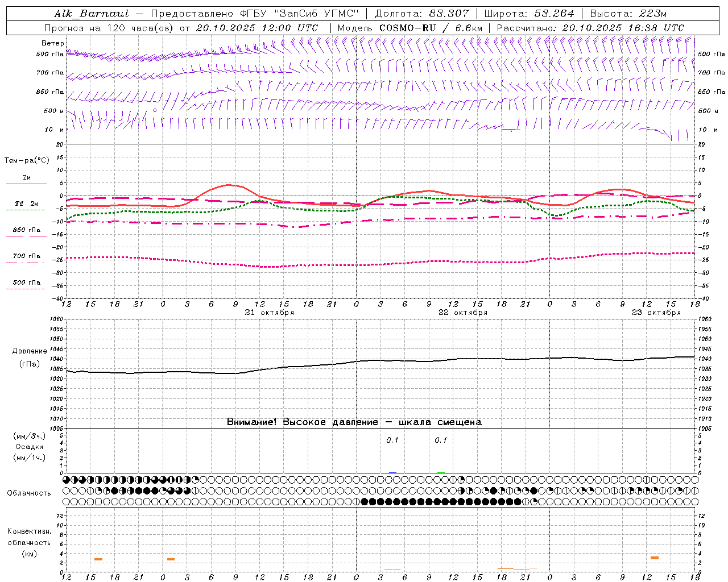Click the warning Внимание! Высокое давление — шкала смещена
This screenshot has height=582, width=728.
[x=354, y=422]
